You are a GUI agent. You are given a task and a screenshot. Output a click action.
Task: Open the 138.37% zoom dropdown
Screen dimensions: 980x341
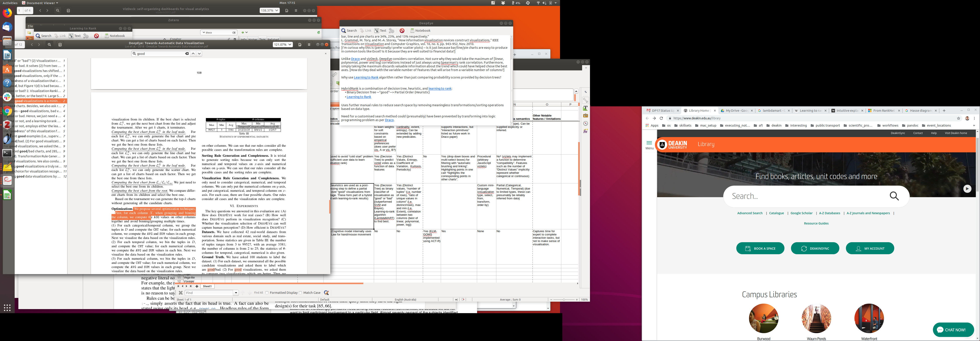click(269, 11)
